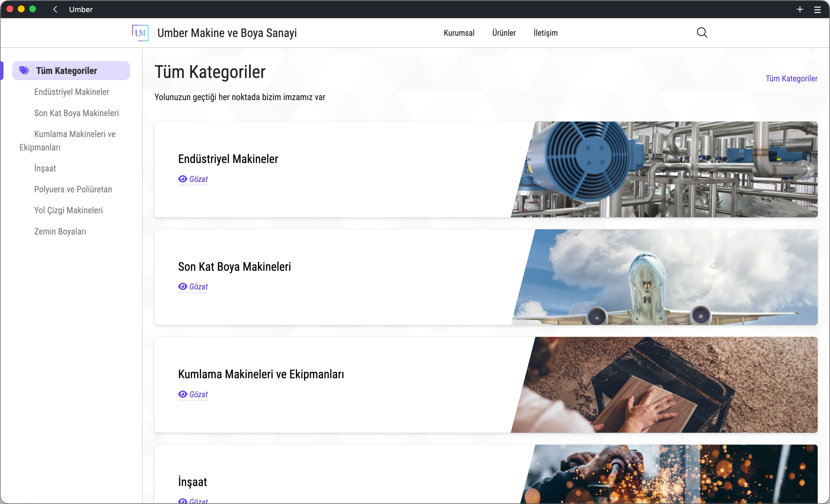Select Endüstriyel Makineler in the sidebar
The height and width of the screenshot is (504, 830).
71,91
